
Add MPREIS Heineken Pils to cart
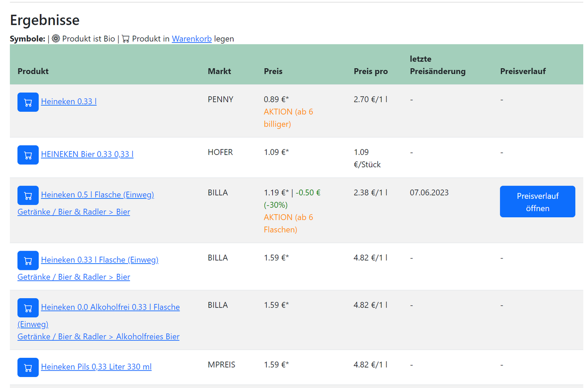(x=28, y=367)
